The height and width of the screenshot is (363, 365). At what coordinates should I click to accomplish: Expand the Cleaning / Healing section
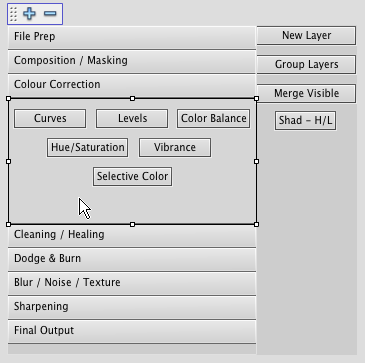[x=132, y=235]
